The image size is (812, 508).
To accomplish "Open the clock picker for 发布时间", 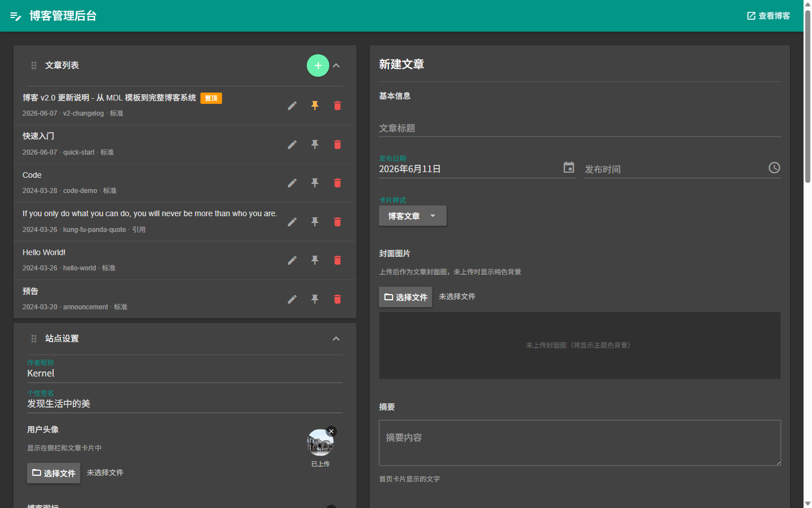I will tap(774, 168).
